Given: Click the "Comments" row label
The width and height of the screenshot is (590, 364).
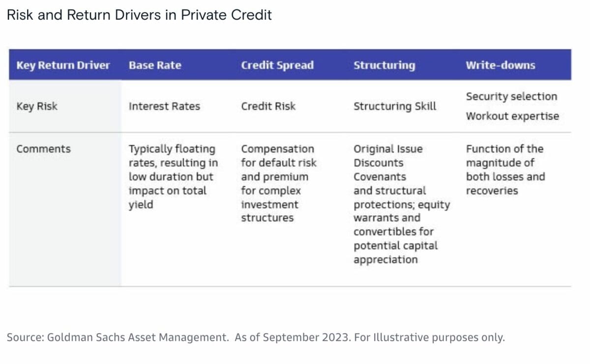Looking at the screenshot, I should click(43, 149).
